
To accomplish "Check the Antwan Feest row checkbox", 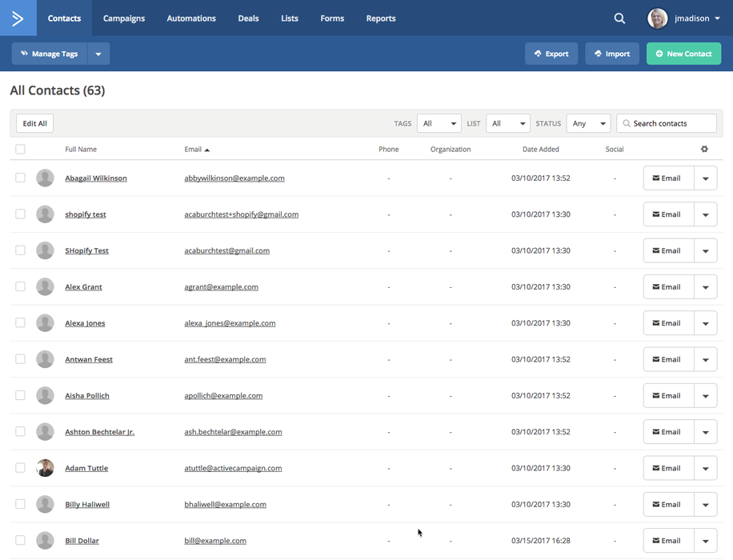I will tap(20, 358).
